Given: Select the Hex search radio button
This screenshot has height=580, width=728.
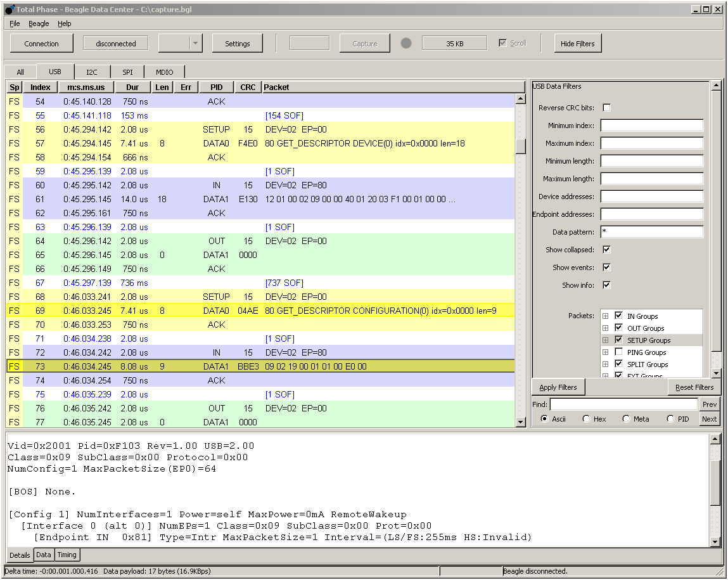Looking at the screenshot, I should tap(586, 419).
